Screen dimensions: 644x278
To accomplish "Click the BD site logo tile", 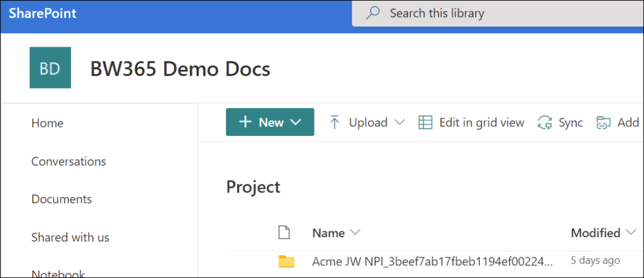I will click(50, 68).
